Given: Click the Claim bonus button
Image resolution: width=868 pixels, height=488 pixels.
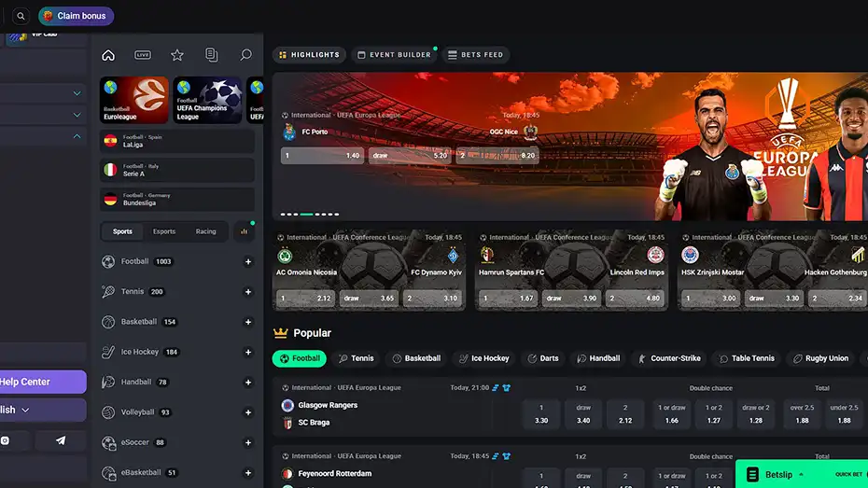Looking at the screenshot, I should 76,16.
